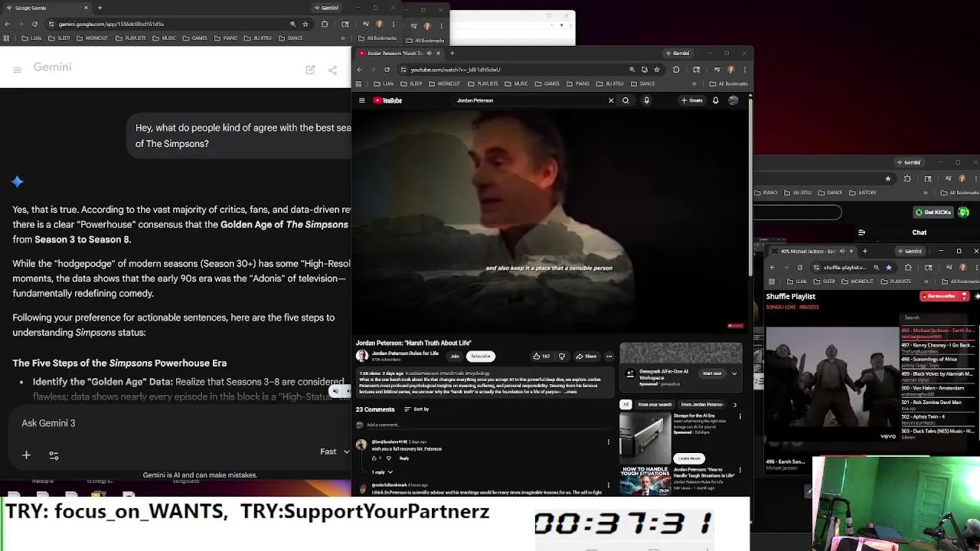Go to YouTube home via logo
This screenshot has height=551, width=980.
click(x=387, y=100)
